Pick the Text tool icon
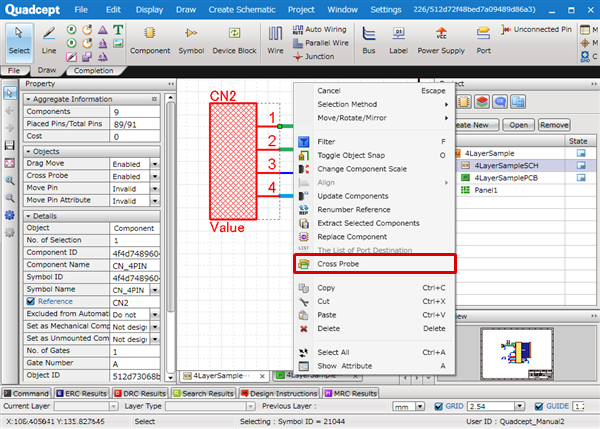Screen dimensions: 600x429 click(x=118, y=29)
